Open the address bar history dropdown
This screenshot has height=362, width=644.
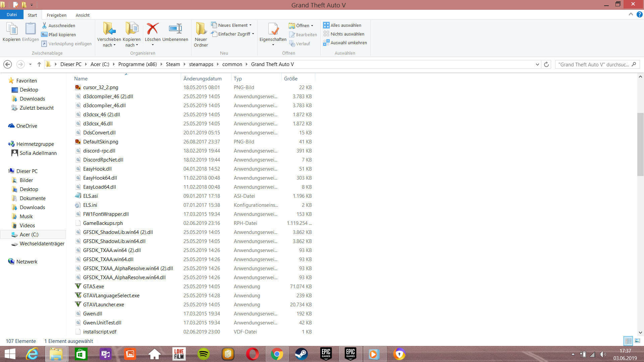coord(537,64)
